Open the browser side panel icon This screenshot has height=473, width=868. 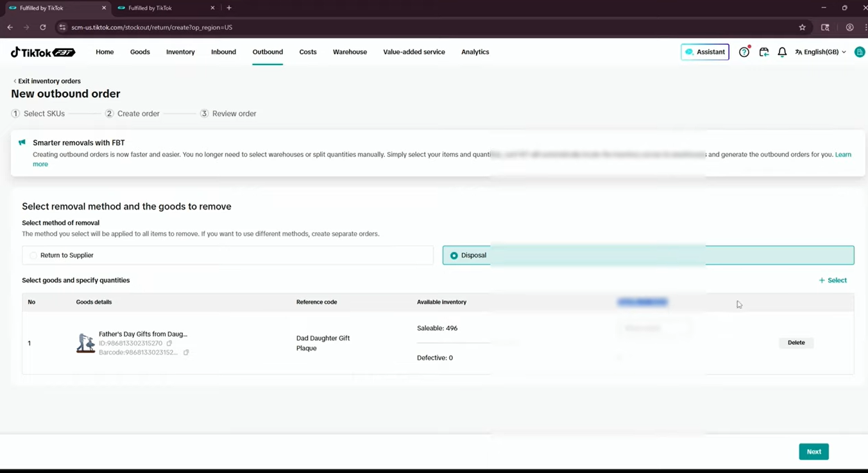pos(825,28)
